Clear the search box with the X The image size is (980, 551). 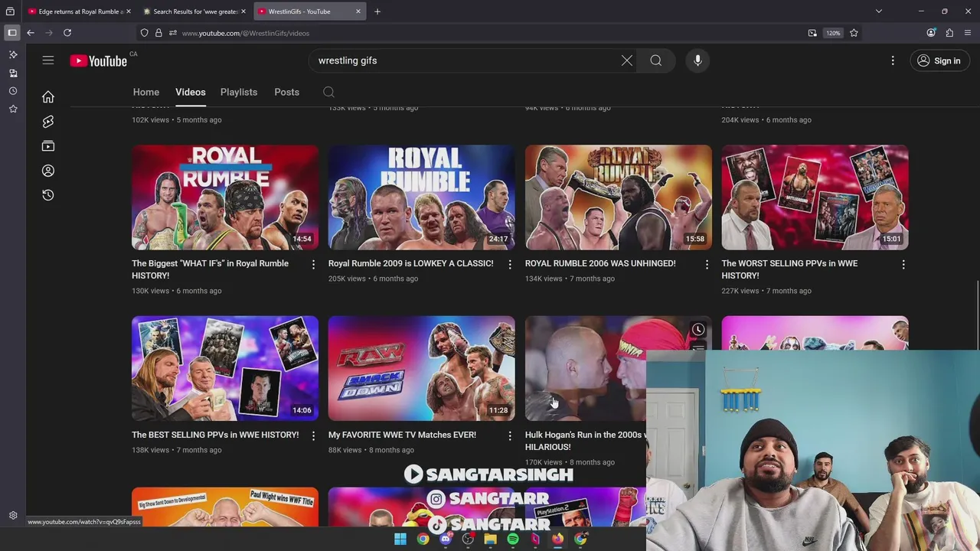point(627,60)
